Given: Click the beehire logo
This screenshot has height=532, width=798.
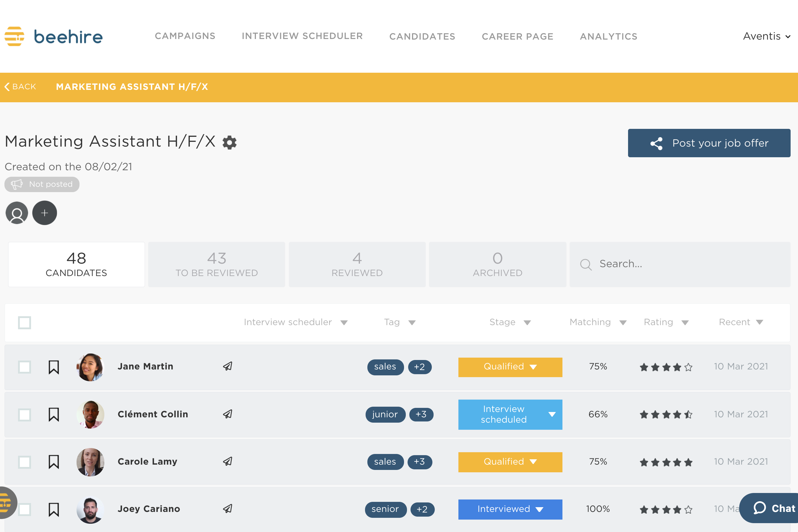Looking at the screenshot, I should [53, 36].
